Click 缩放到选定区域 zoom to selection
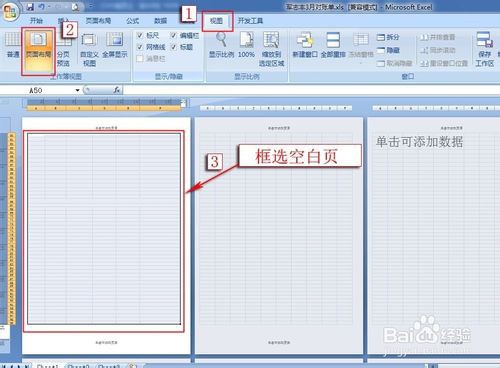The image size is (500, 368). (x=271, y=49)
